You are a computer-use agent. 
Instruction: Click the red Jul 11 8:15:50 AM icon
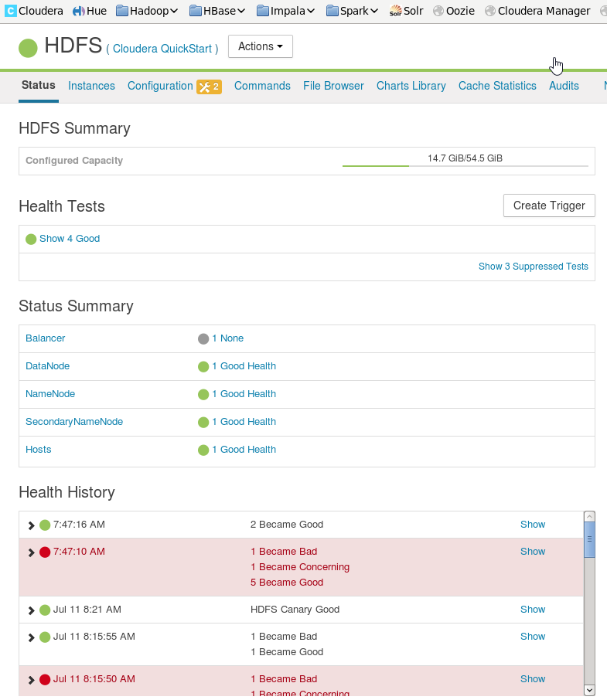45,679
